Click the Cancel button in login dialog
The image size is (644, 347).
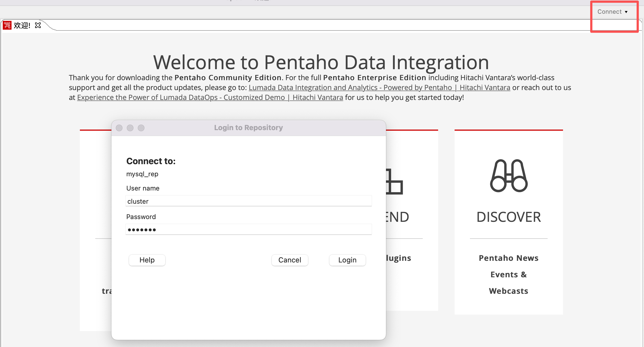click(290, 260)
